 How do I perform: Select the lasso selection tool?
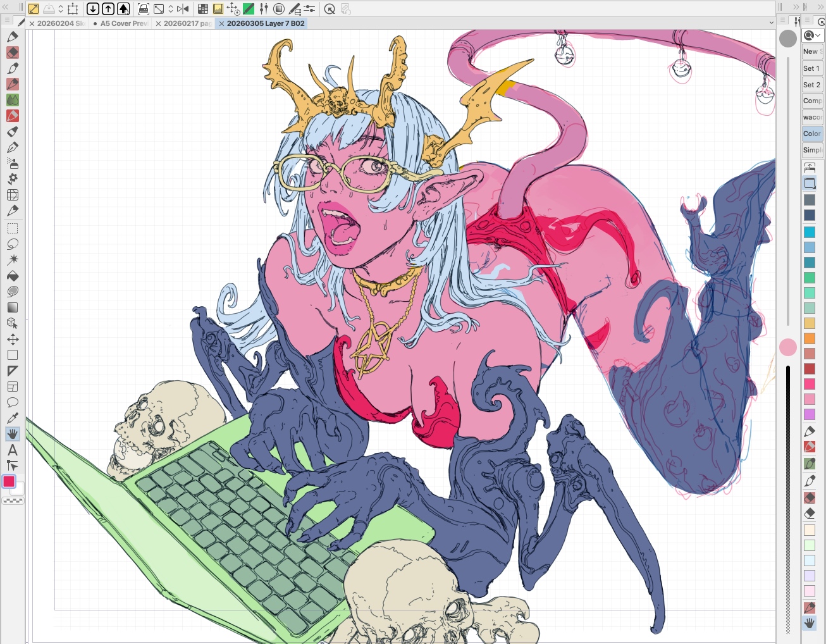coord(13,244)
